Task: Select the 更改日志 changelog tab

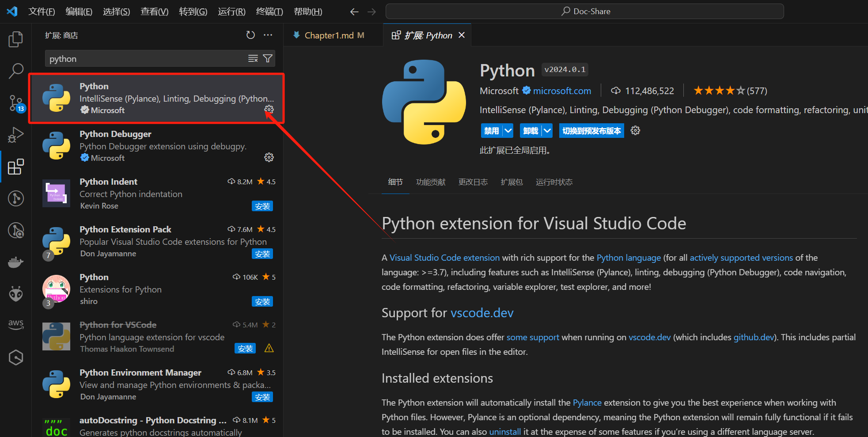Action: [x=473, y=182]
